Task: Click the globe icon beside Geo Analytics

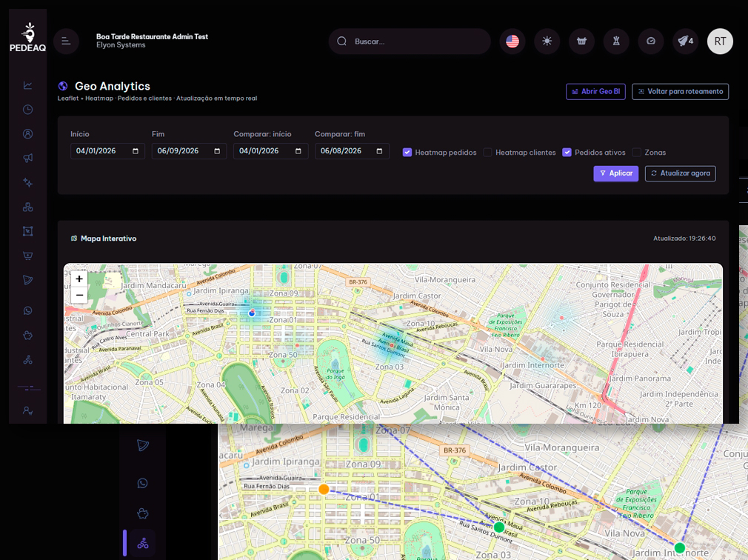Action: pos(62,86)
